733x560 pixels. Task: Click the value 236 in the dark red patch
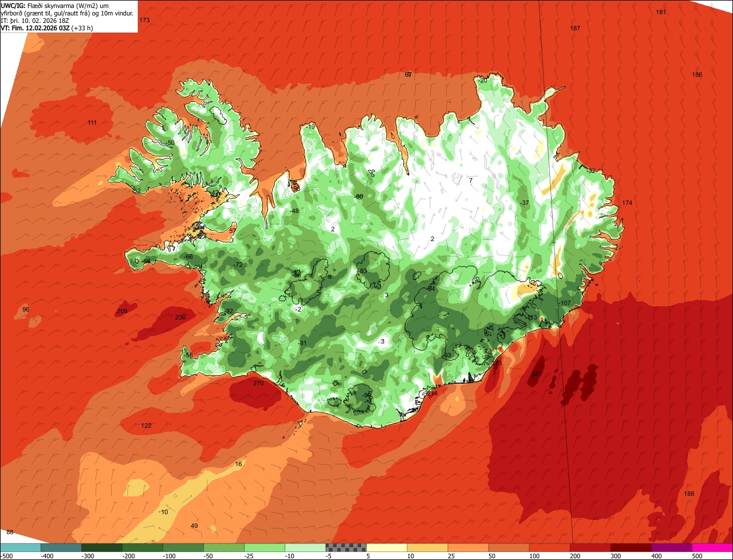tap(180, 317)
